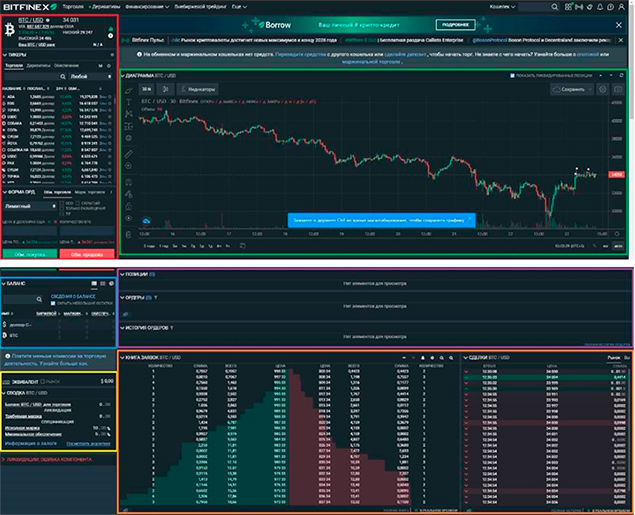Viewport: 635px width, 515px height.
Task: Click the tickers search field
Action: click(x=34, y=77)
